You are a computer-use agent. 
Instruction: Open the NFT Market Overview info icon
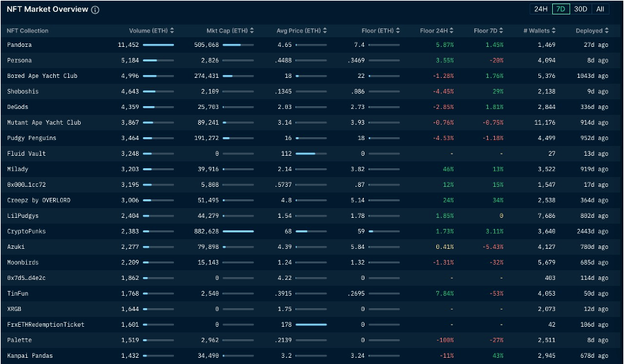coord(95,10)
